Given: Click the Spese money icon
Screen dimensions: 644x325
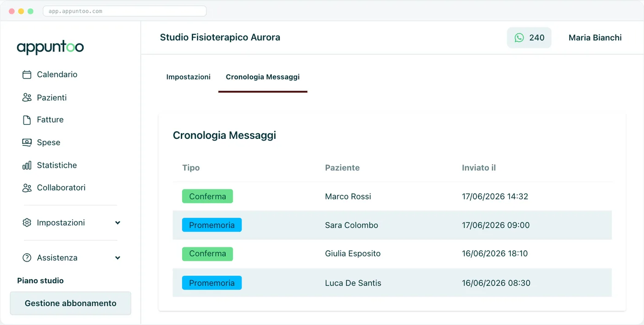Looking at the screenshot, I should pos(27,143).
